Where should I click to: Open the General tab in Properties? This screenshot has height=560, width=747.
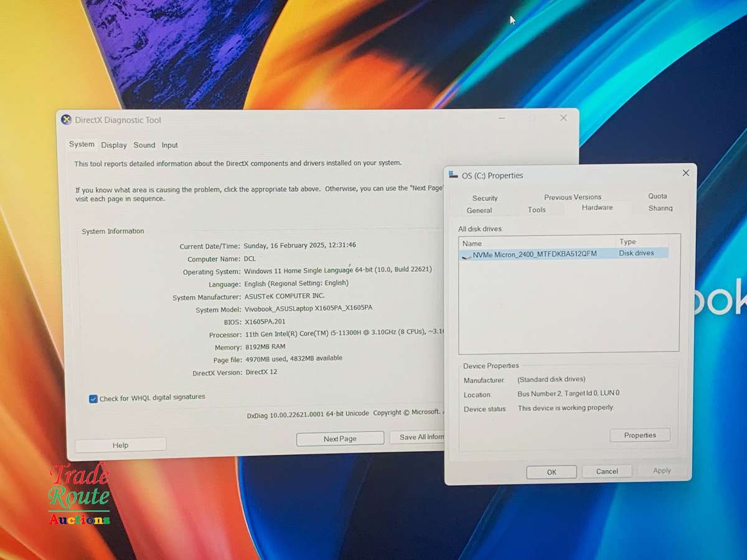tap(479, 210)
